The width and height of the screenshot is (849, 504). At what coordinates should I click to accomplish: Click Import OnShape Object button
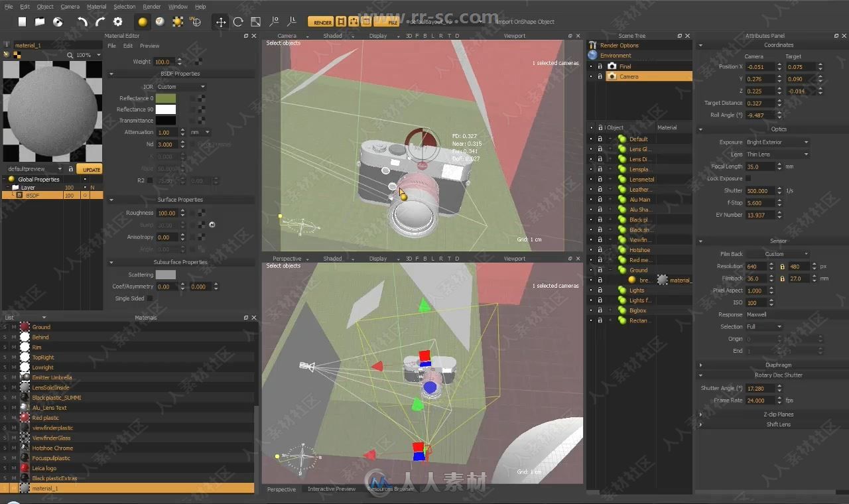click(525, 22)
